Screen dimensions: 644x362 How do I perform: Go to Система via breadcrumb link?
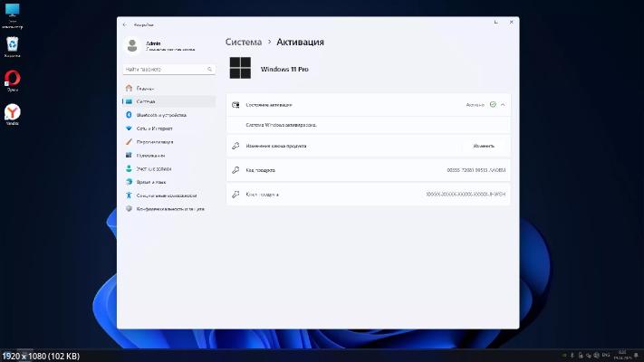coord(244,42)
